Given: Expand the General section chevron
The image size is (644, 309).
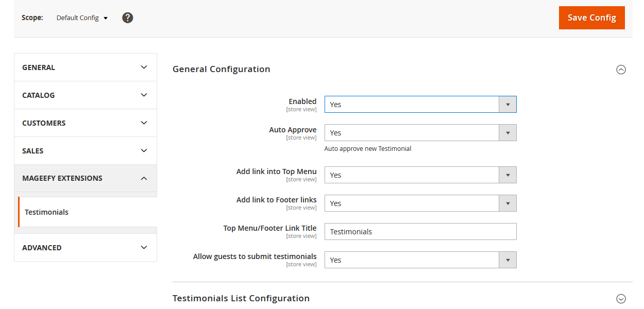Looking at the screenshot, I should click(144, 67).
